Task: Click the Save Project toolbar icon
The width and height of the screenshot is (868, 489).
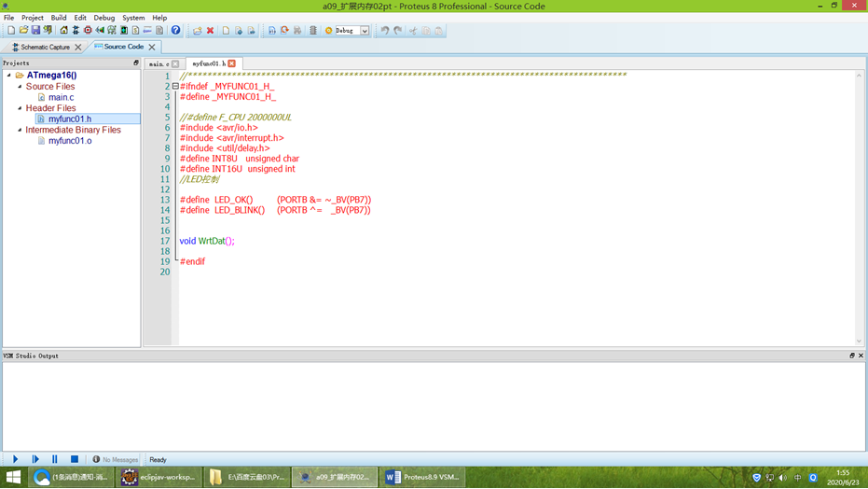Action: point(35,31)
